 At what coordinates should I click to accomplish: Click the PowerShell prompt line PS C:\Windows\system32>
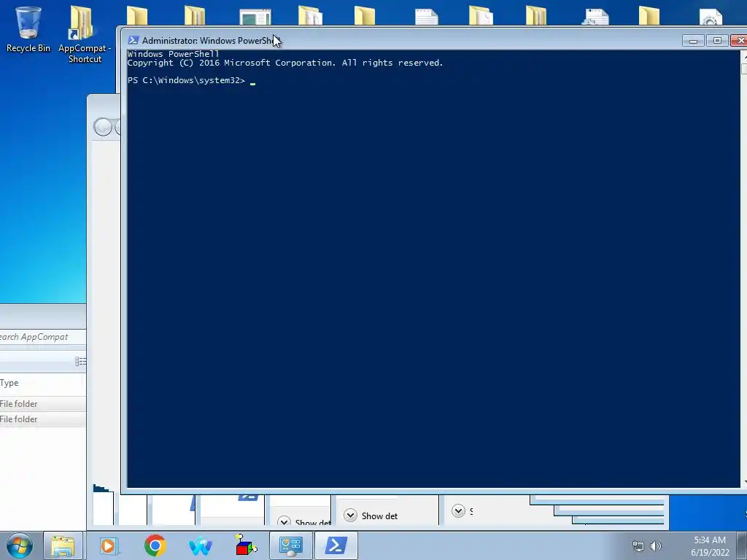click(186, 80)
